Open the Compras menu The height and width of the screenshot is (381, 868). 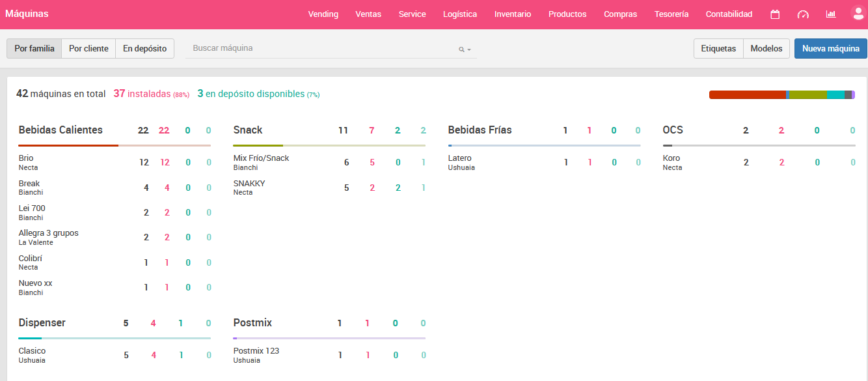620,14
